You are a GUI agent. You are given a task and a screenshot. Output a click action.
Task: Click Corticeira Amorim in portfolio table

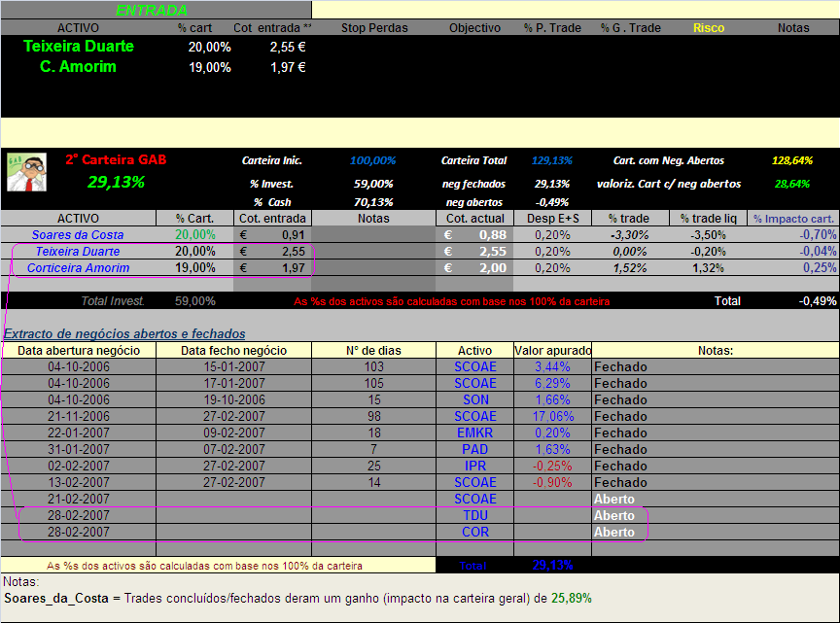tap(78, 267)
